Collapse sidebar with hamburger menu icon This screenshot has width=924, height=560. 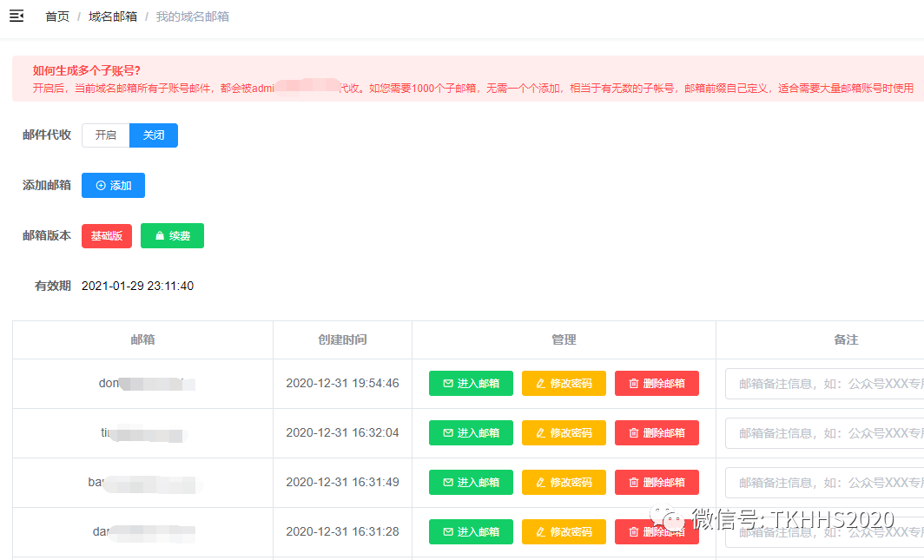pos(16,16)
